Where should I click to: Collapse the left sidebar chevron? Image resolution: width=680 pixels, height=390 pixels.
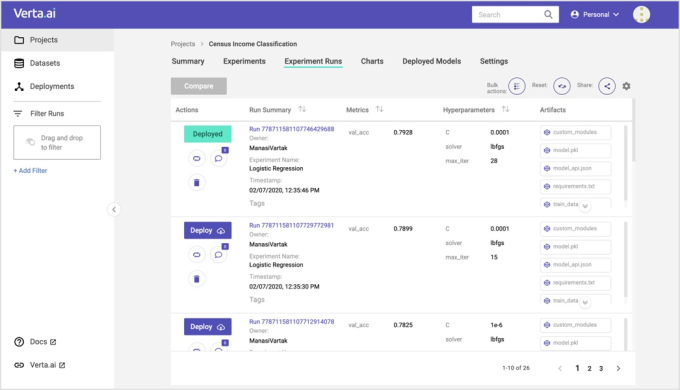click(x=114, y=210)
